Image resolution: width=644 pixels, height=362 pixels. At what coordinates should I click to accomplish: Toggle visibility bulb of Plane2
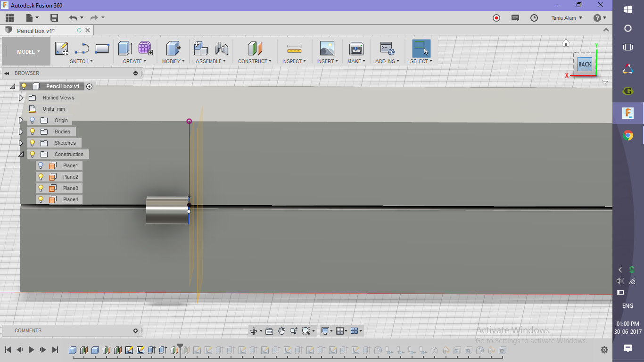tap(41, 177)
